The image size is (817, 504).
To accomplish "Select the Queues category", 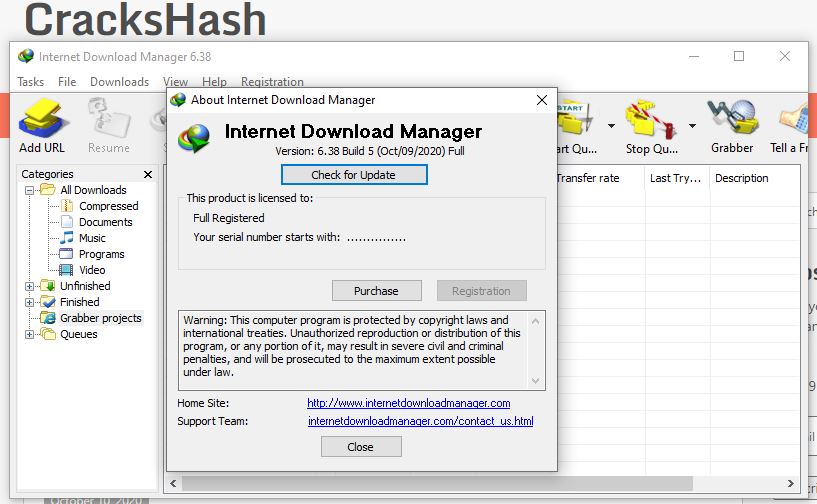I will (79, 334).
